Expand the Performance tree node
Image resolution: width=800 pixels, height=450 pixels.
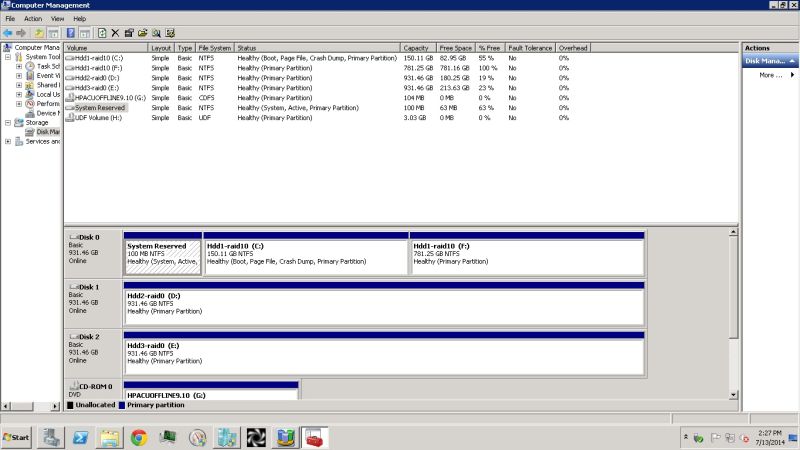[19, 104]
